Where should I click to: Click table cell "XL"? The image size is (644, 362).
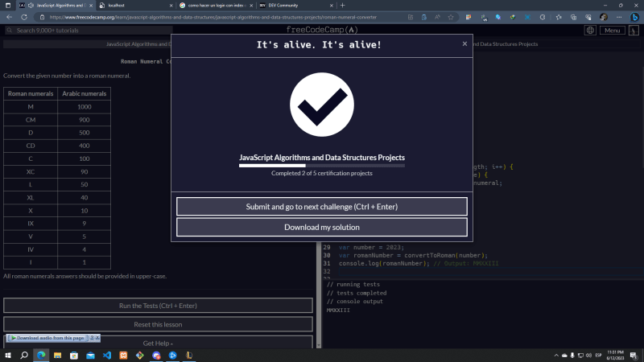pyautogui.click(x=31, y=197)
